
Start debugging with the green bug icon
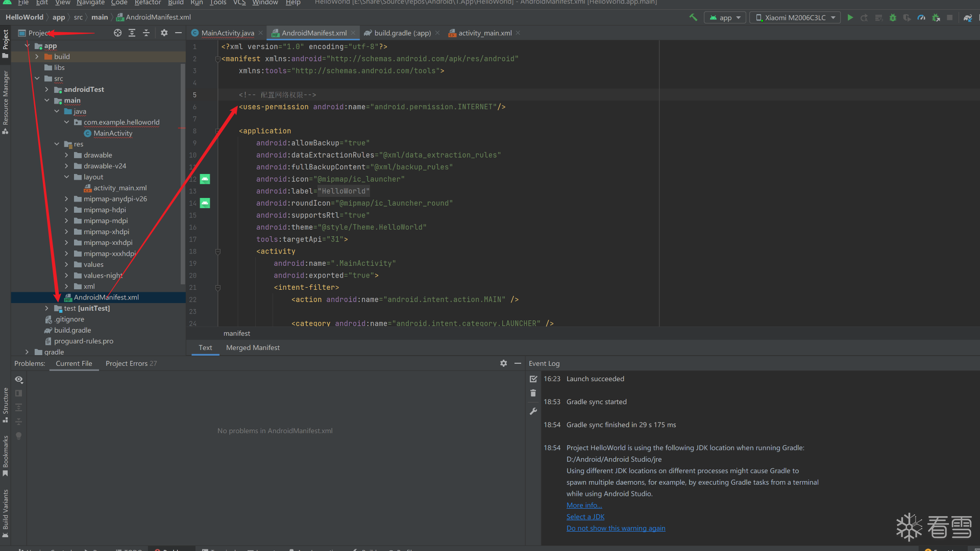tap(893, 17)
